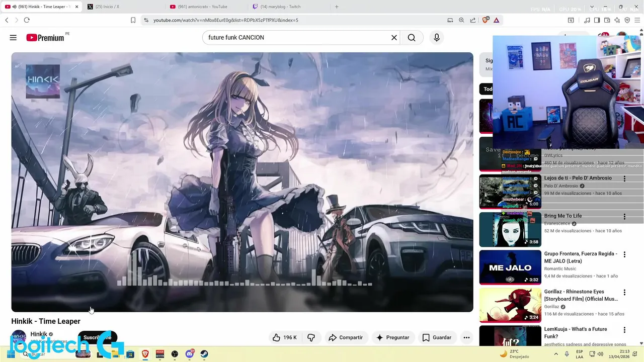The height and width of the screenshot is (362, 644).
Task: Open Bring Me To Life options menu
Action: [x=624, y=217]
